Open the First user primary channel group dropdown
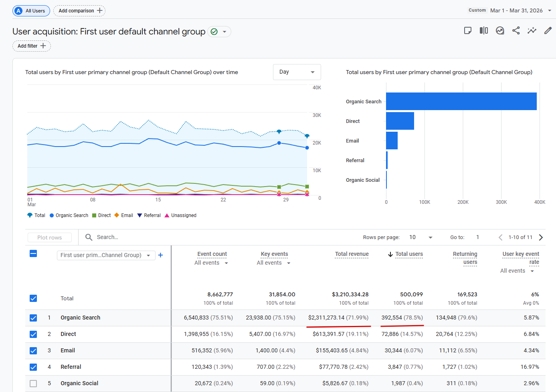 105,255
